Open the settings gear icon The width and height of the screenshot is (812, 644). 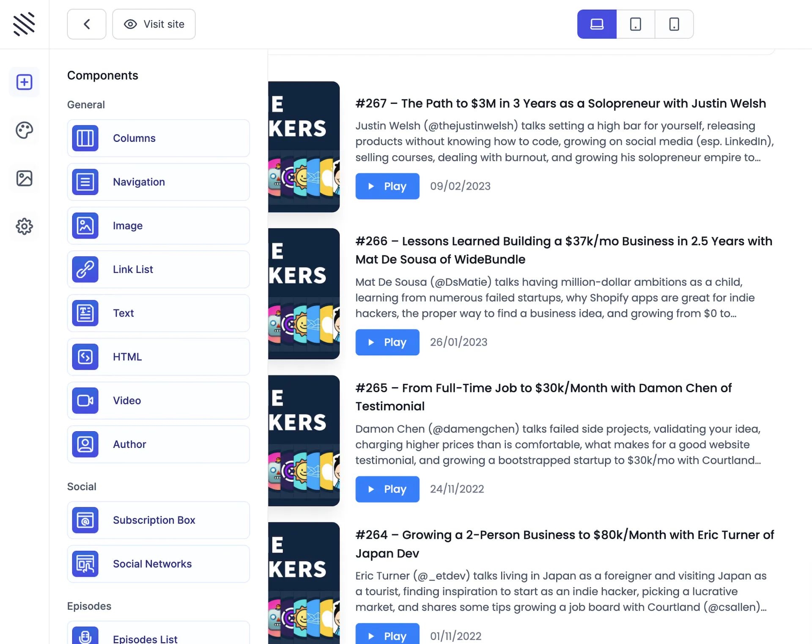pos(24,227)
